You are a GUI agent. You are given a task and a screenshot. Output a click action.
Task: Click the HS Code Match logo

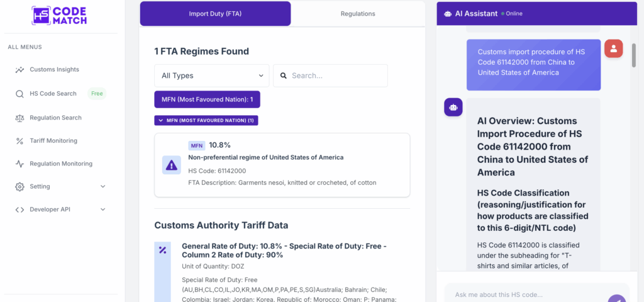click(x=59, y=16)
